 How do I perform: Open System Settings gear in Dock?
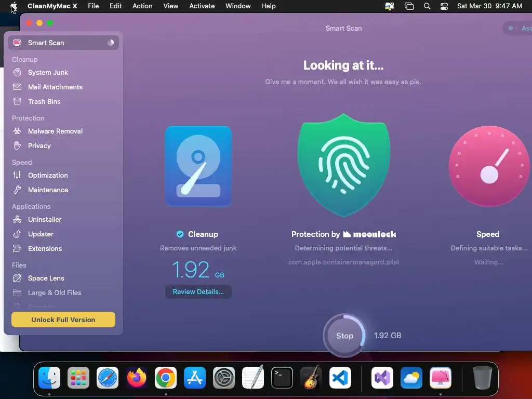[224, 378]
